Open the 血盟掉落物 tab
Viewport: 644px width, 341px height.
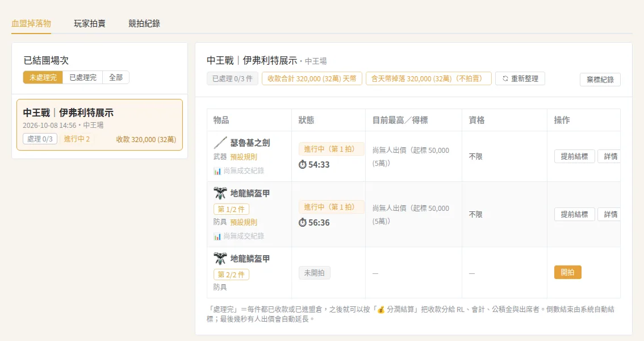pos(31,23)
